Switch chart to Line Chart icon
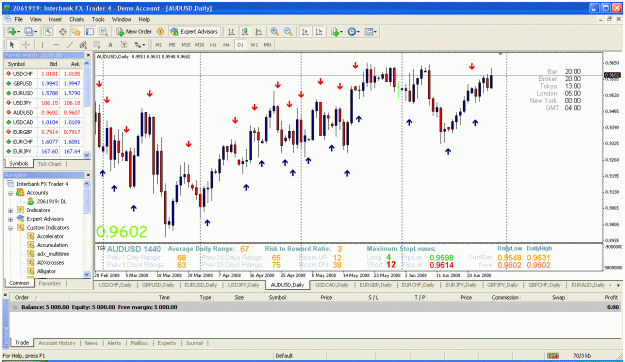The image size is (625, 362). pyautogui.click(x=259, y=31)
